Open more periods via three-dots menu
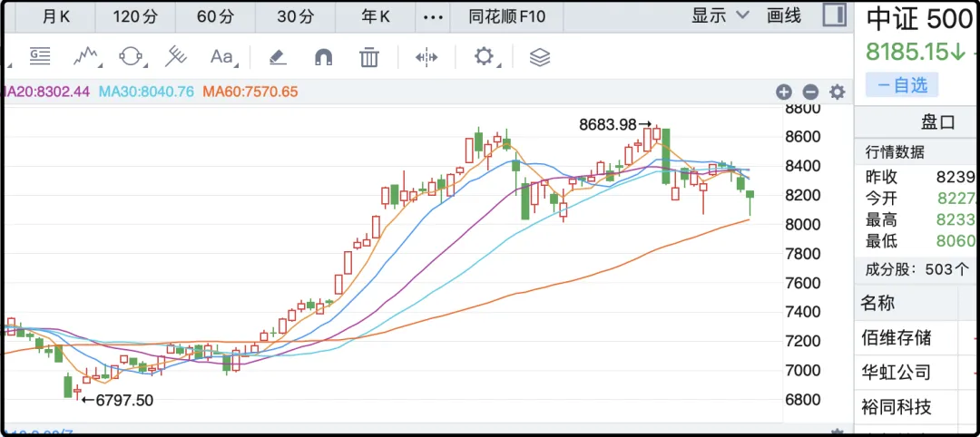This screenshot has width=980, height=437. tap(435, 16)
